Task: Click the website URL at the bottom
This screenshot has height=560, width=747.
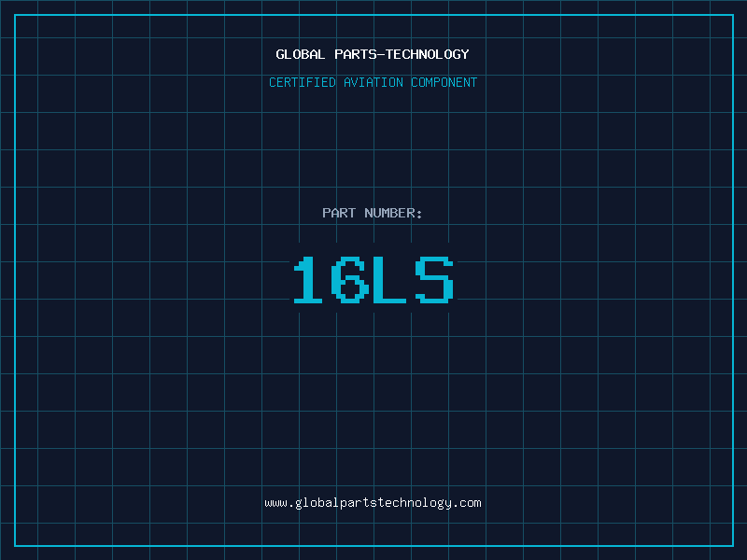Action: [x=373, y=503]
